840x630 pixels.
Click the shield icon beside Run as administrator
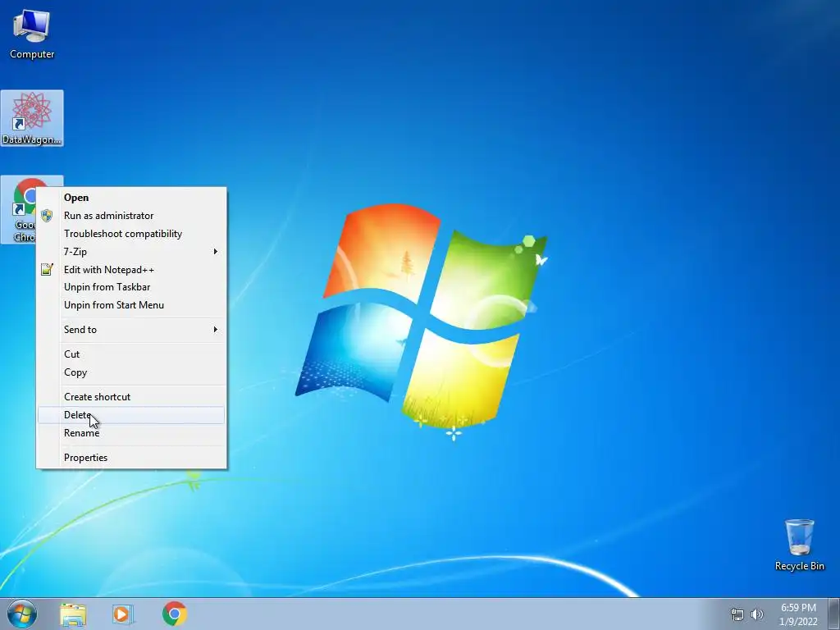47,216
